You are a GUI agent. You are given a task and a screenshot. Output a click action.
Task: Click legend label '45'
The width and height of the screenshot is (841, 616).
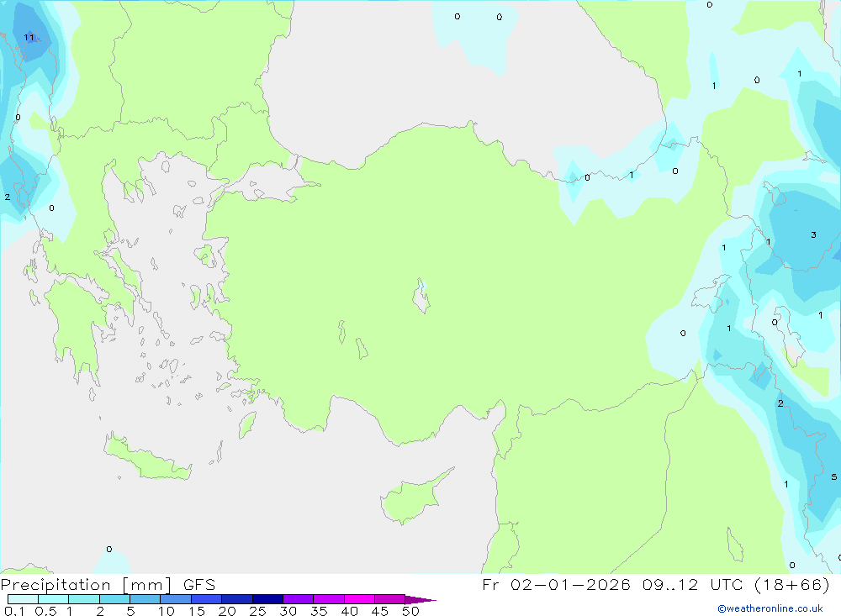(x=380, y=611)
